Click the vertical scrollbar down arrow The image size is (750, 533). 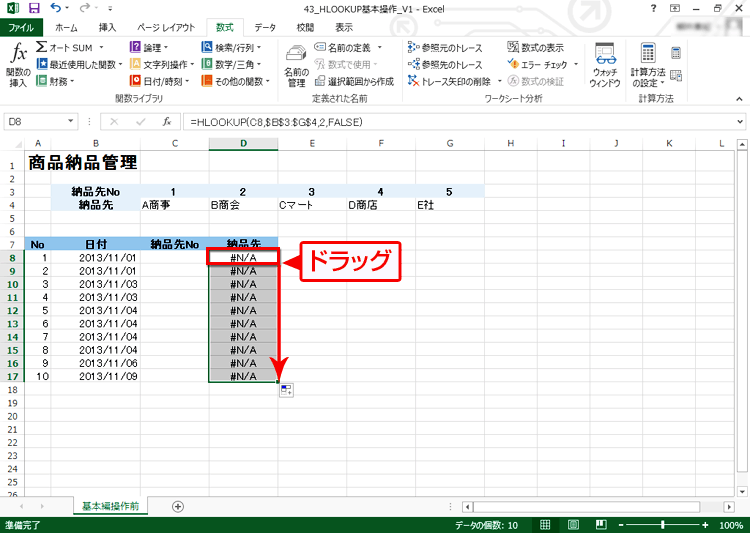741,491
